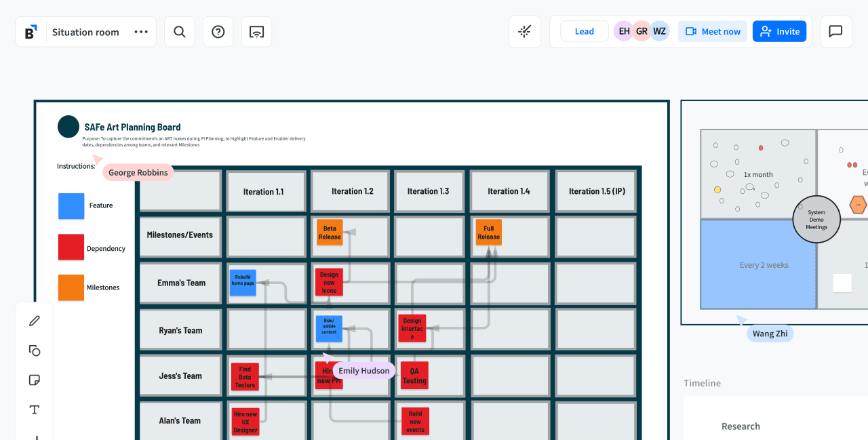Select the Text tool
The width and height of the screenshot is (868, 440).
point(35,409)
